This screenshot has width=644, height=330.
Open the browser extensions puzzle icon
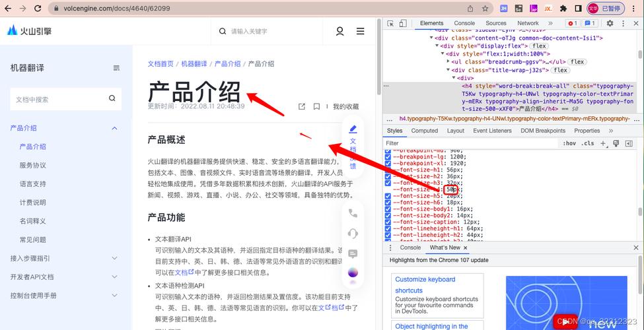tap(563, 8)
